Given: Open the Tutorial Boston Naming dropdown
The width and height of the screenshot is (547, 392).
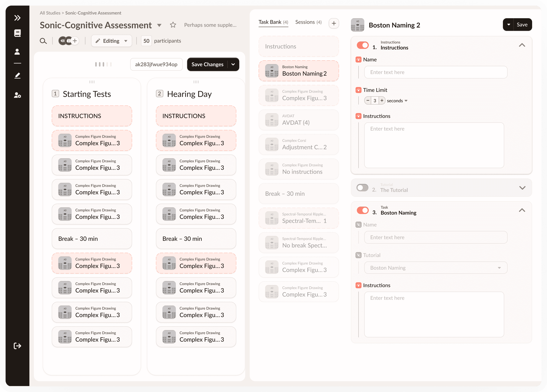Looking at the screenshot, I should coord(436,268).
